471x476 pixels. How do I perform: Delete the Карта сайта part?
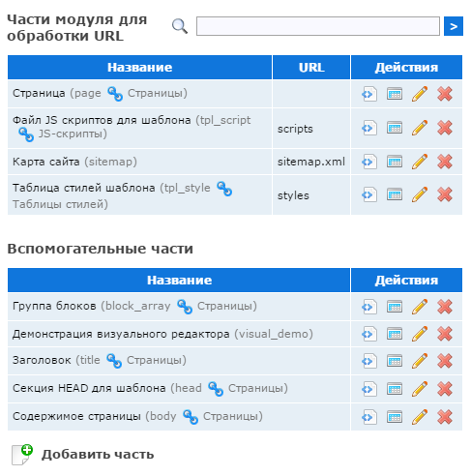(445, 162)
